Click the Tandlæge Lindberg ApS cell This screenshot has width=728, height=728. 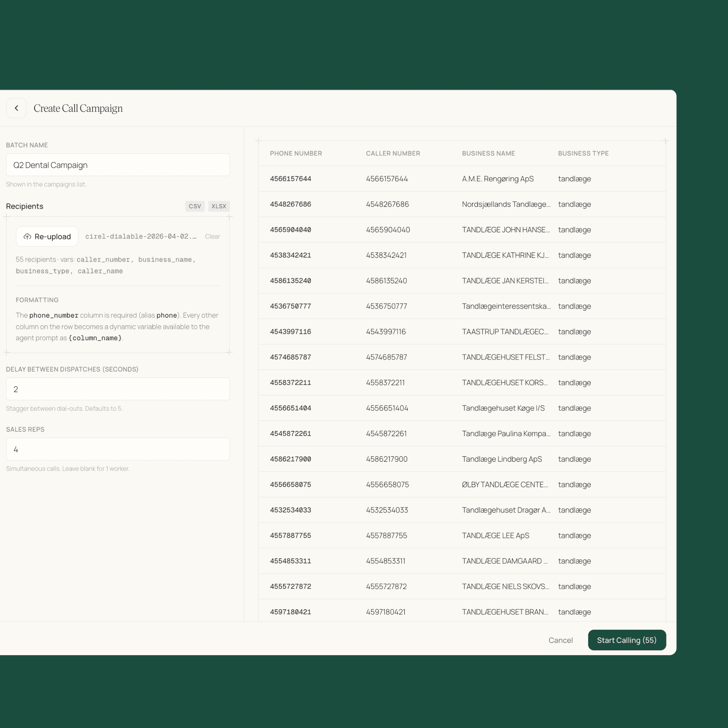pos(502,459)
